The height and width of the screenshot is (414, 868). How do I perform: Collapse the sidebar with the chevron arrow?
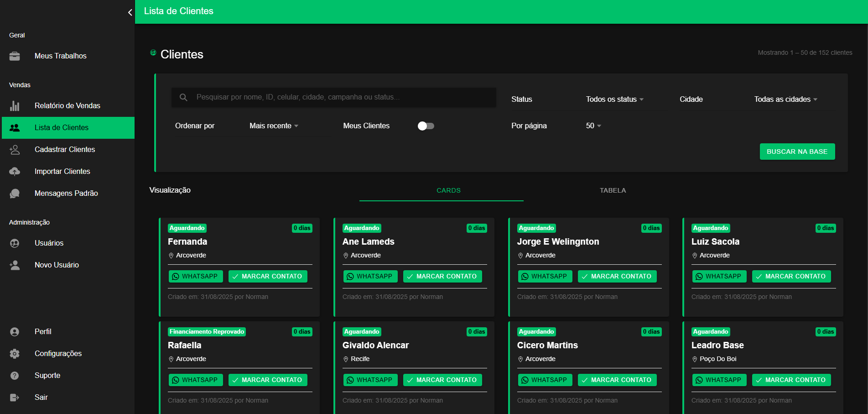click(130, 12)
